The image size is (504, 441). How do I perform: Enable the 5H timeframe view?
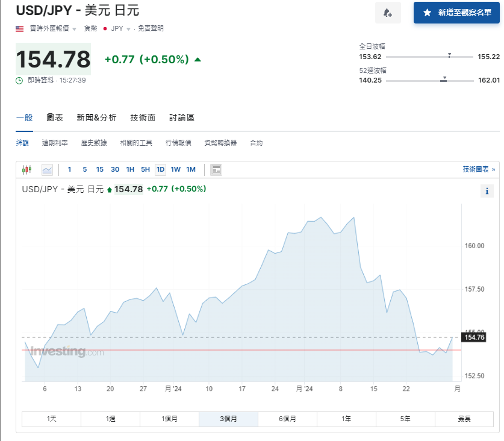pyautogui.click(x=145, y=170)
